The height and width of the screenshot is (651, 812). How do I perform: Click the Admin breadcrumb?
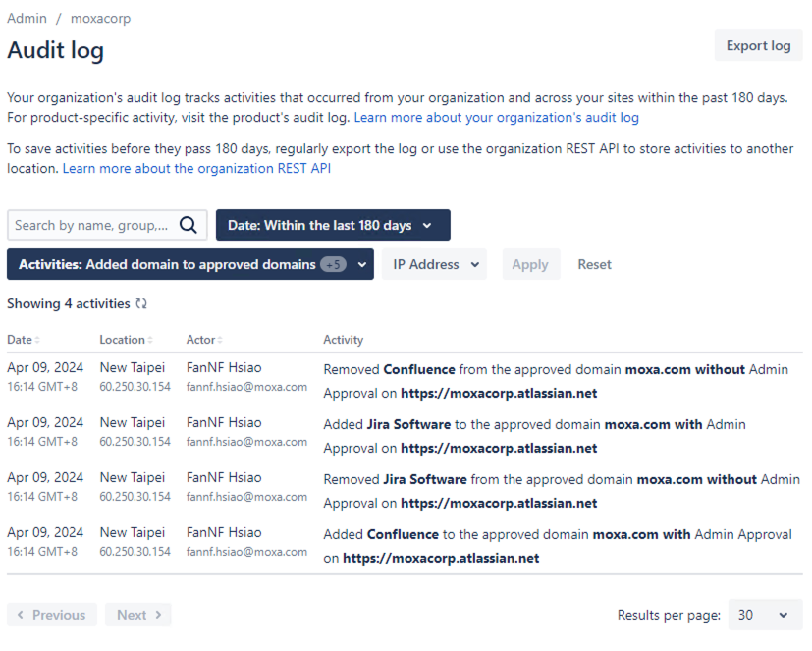(27, 19)
